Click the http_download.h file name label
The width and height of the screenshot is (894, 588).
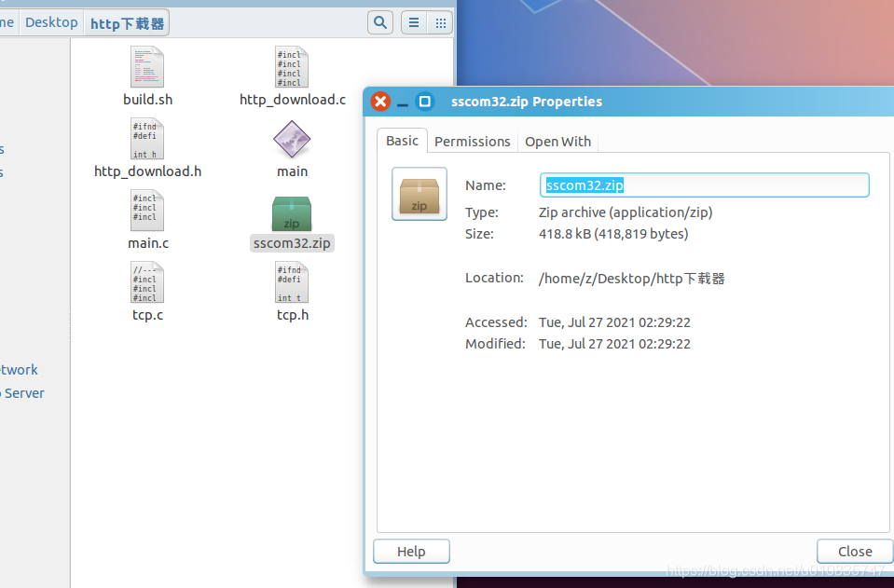147,171
